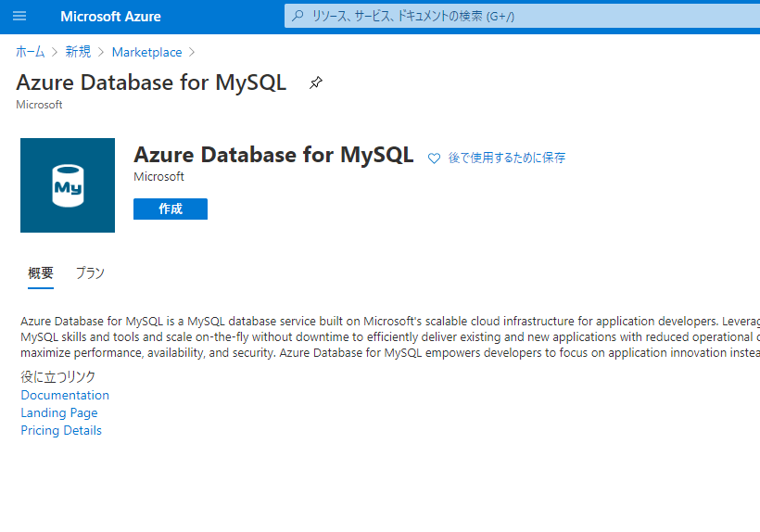Click the MySQL database logo tile
Screen dimensions: 760x532
coord(68,185)
